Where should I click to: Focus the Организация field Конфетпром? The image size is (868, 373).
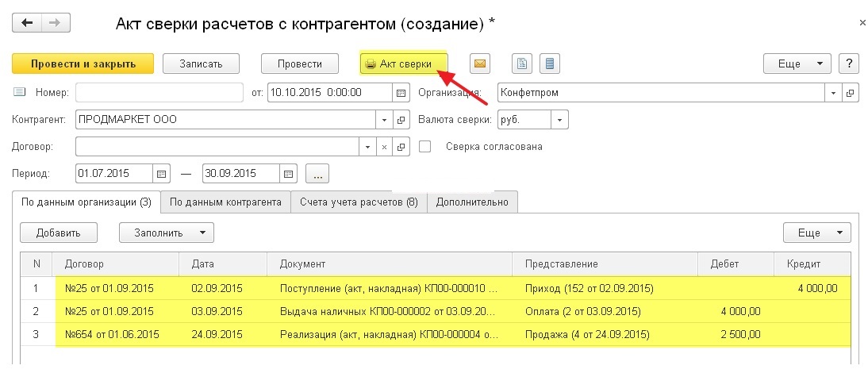(x=662, y=93)
